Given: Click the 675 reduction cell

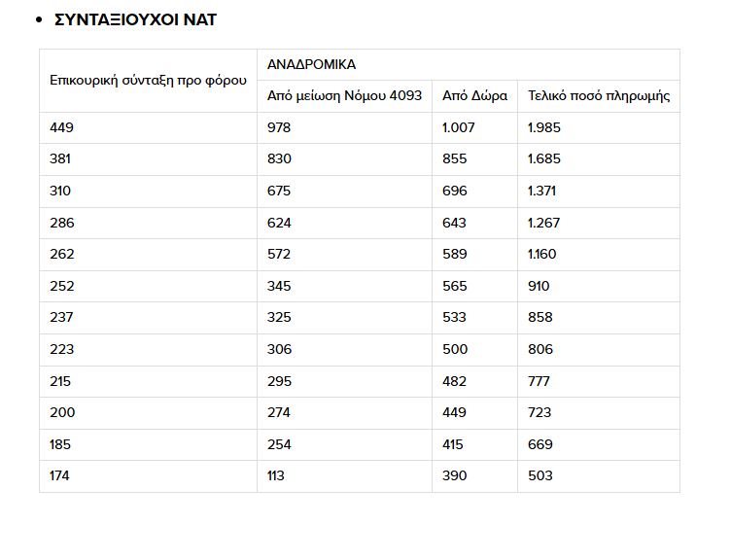Looking at the screenshot, I should (280, 191).
